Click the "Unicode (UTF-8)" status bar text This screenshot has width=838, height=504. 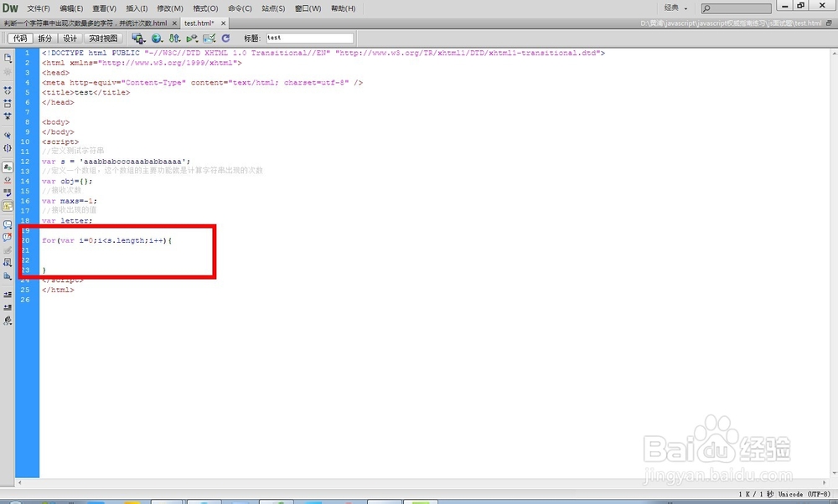(x=804, y=495)
